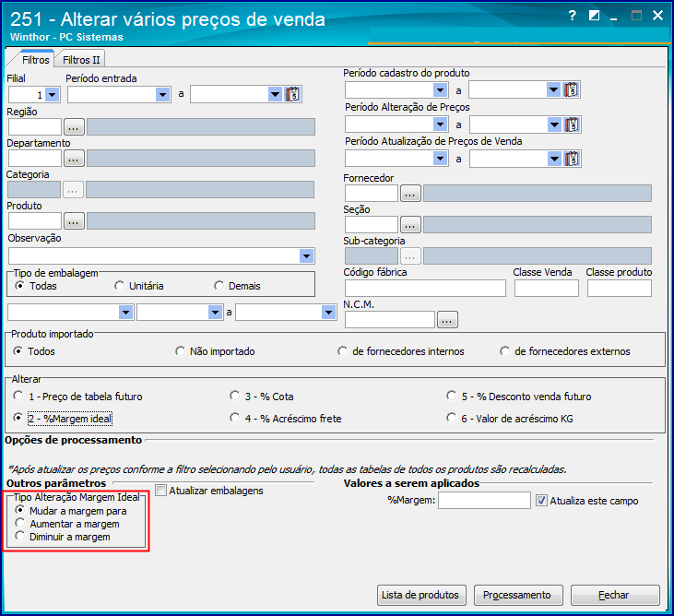Screen dimensions: 674x616
Task: Switch to the Filtros II tab
Action: pyautogui.click(x=81, y=60)
